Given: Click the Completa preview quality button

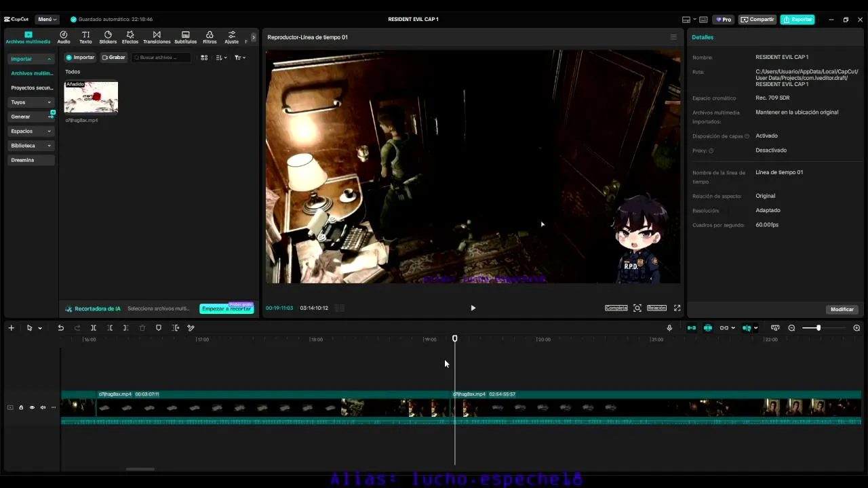Looking at the screenshot, I should (616, 308).
